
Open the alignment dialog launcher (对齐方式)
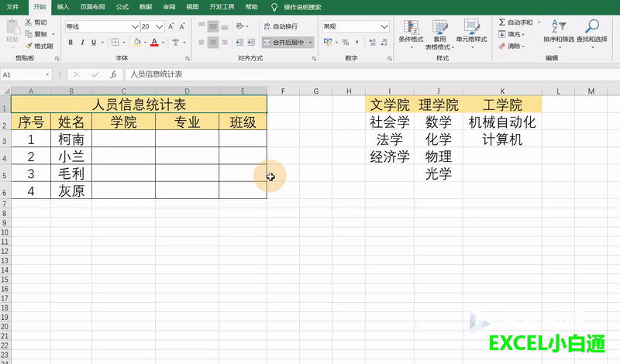click(x=314, y=59)
